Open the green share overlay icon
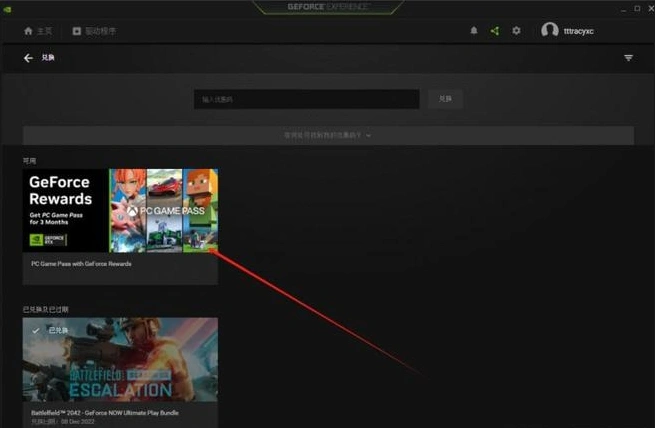 (495, 31)
